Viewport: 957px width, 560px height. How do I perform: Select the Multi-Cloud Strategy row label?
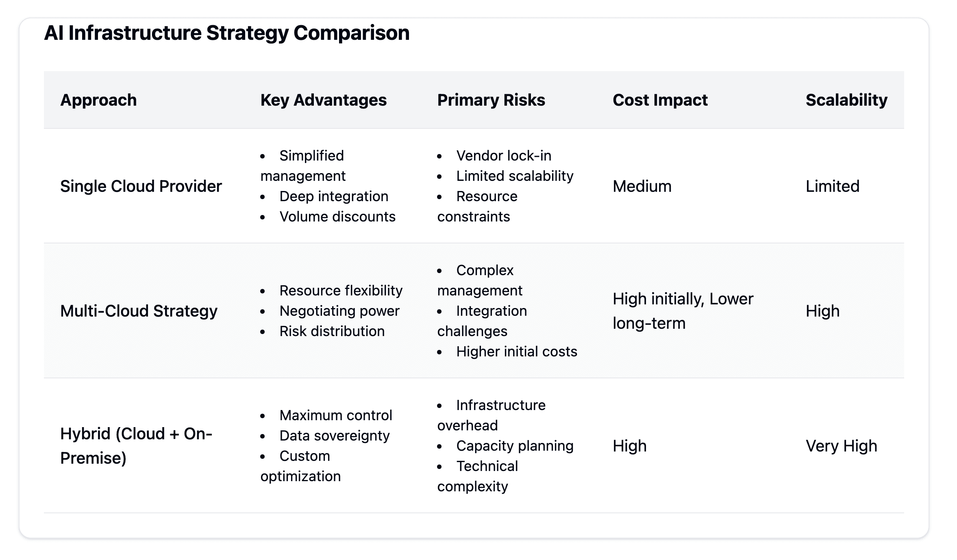click(139, 311)
